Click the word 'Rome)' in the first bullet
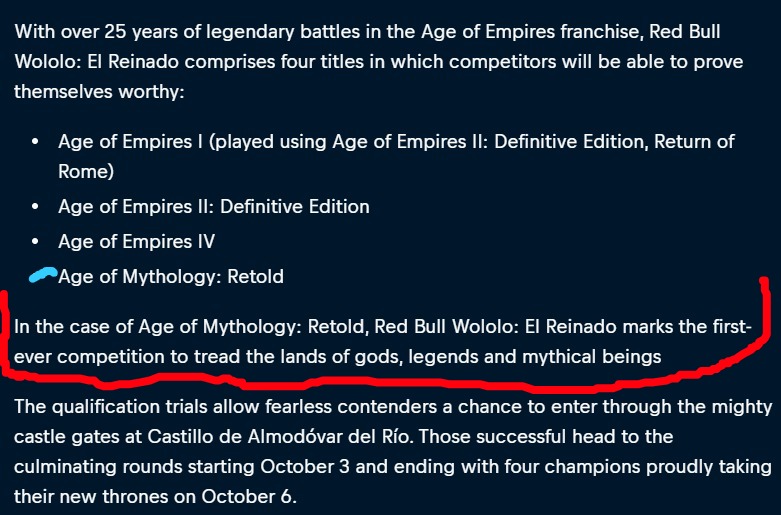The image size is (781, 515). tap(86, 171)
